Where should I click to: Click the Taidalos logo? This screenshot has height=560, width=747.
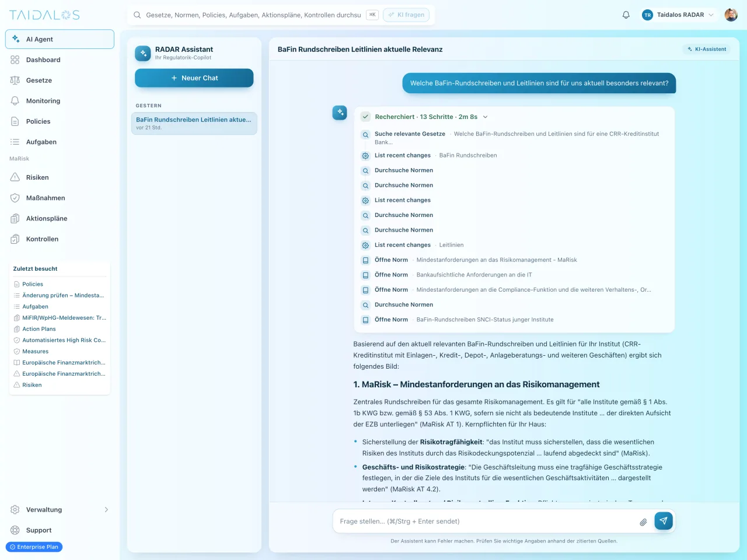pos(44,15)
